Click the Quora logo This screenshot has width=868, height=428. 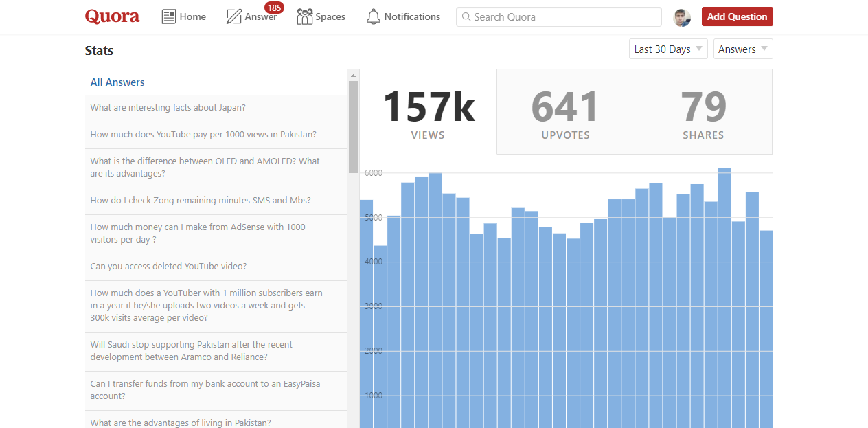point(113,16)
